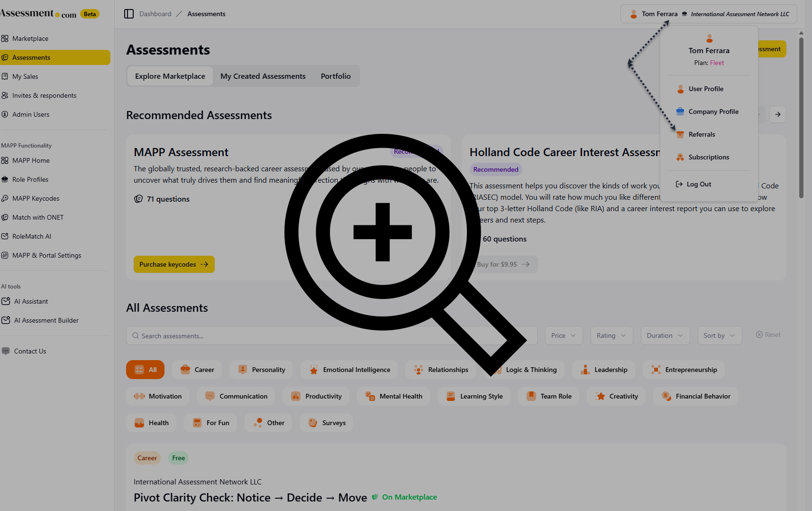This screenshot has width=812, height=511.
Task: Select the All category chip
Action: [145, 370]
